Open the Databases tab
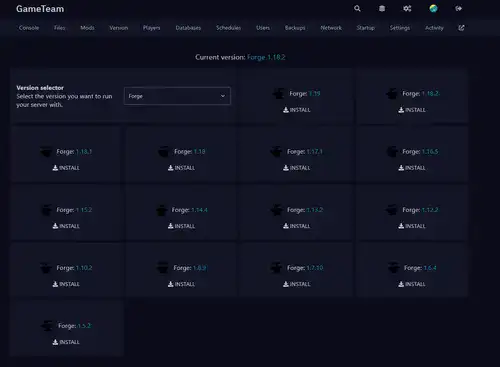Screen dimensions: 500x367 [x=188, y=28]
